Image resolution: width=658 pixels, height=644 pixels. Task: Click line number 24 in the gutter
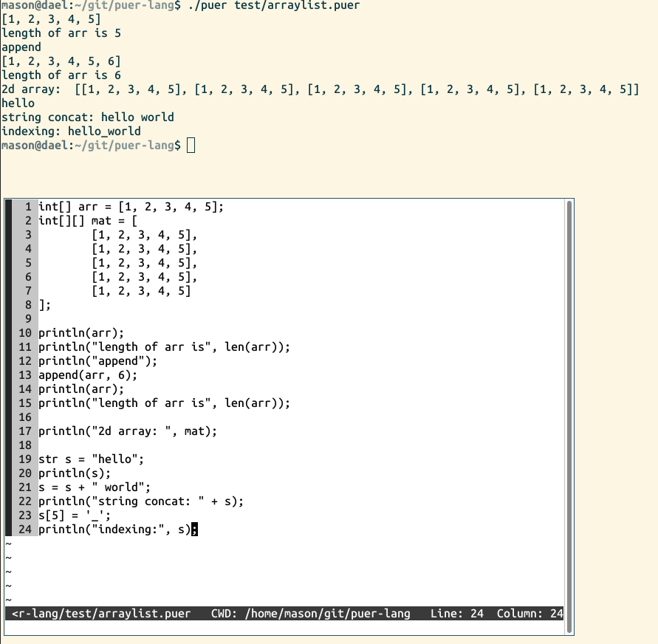tap(25, 530)
